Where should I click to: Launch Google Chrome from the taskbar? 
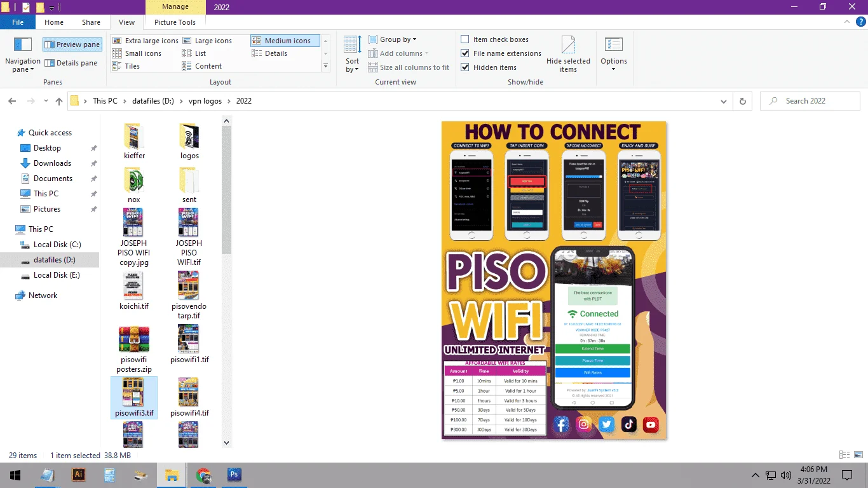tap(203, 475)
